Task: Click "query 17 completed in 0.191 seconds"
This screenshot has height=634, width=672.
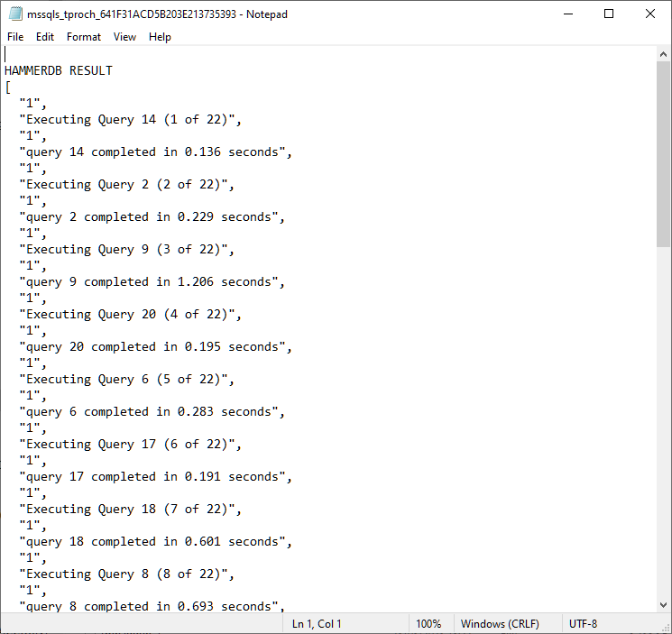Action: click(155, 477)
